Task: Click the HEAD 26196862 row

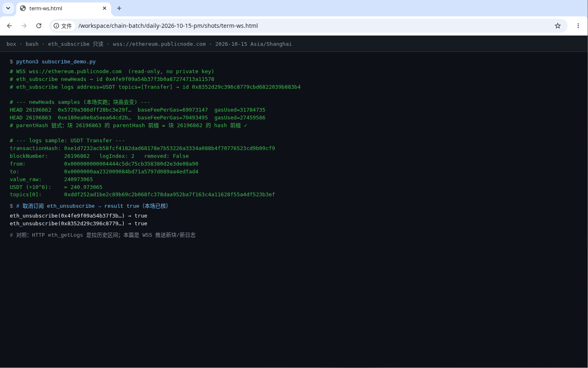Action: coord(138,110)
